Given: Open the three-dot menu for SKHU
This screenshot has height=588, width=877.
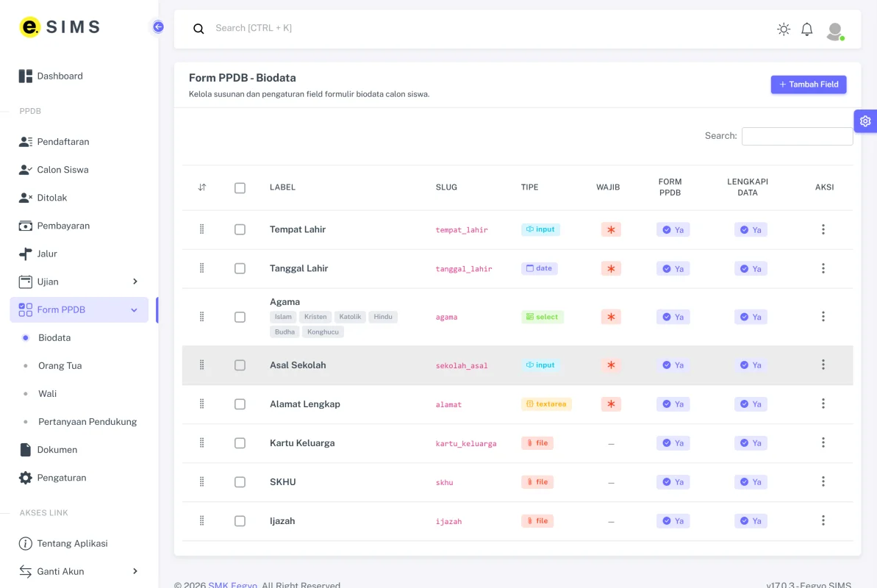Looking at the screenshot, I should [x=823, y=481].
